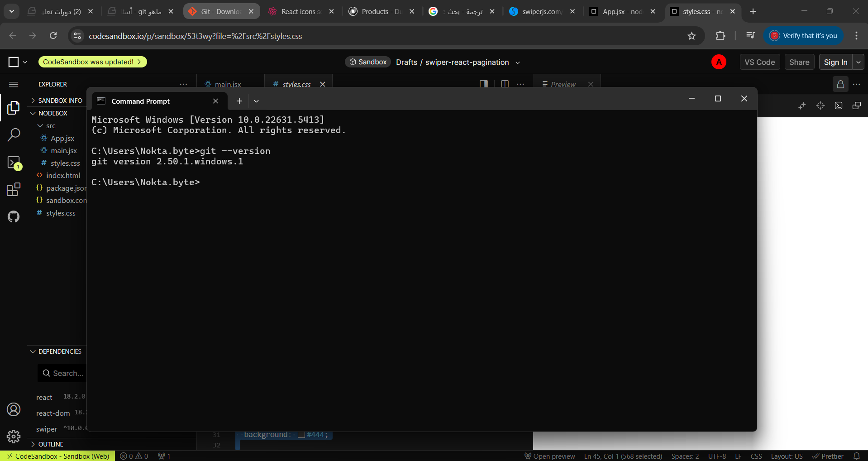Open the Search icon in activity bar
868x461 pixels.
click(x=14, y=134)
